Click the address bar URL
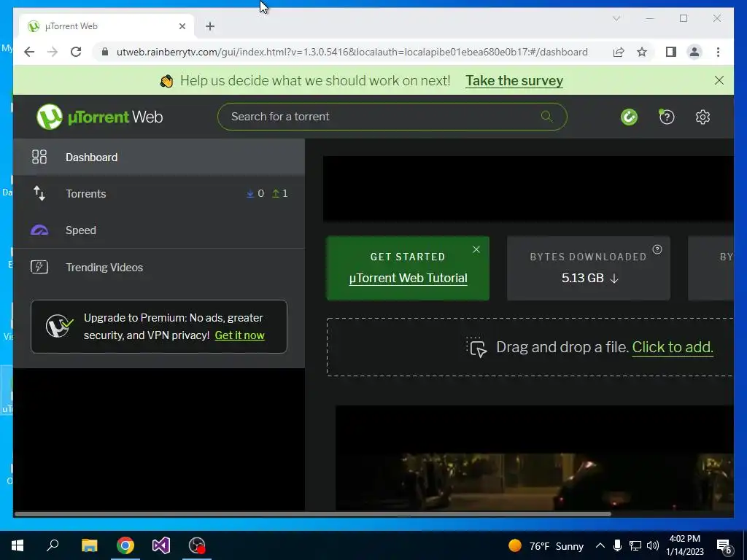 tap(352, 52)
